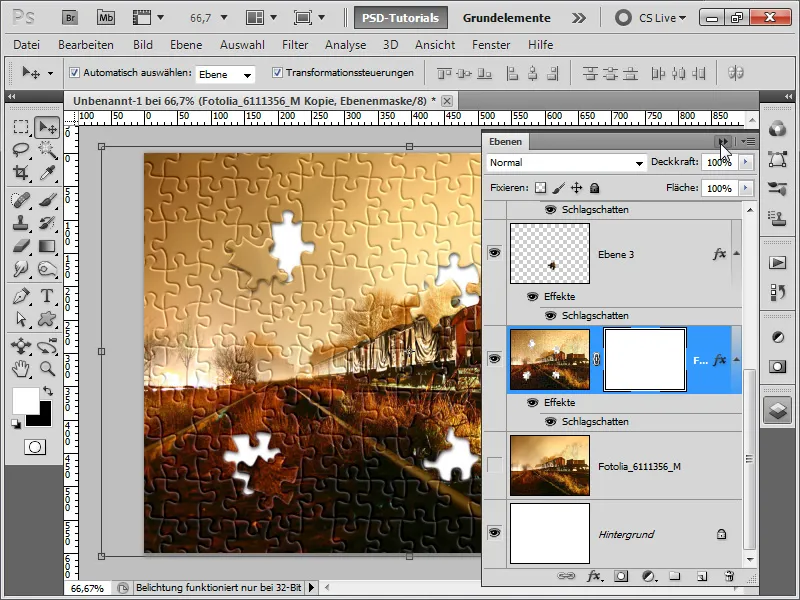Hide Effekte under the selected masked layer
Image resolution: width=800 pixels, height=600 pixels.
pyautogui.click(x=532, y=403)
